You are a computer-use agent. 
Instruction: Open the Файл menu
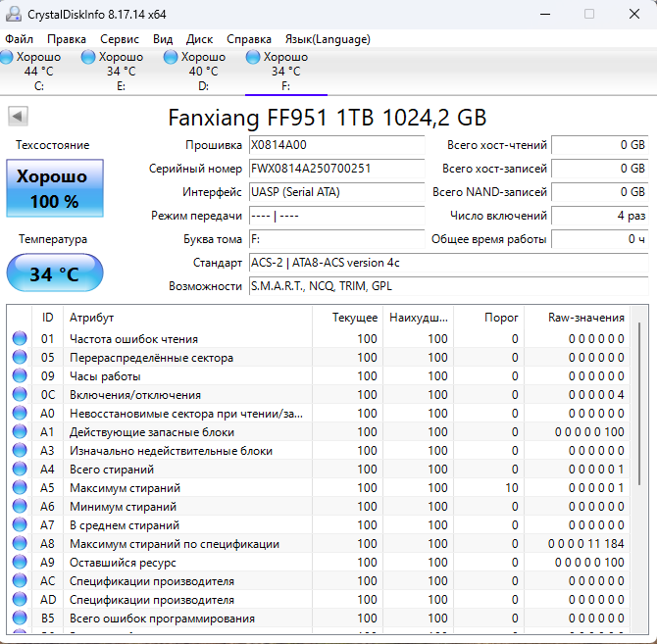tap(19, 39)
